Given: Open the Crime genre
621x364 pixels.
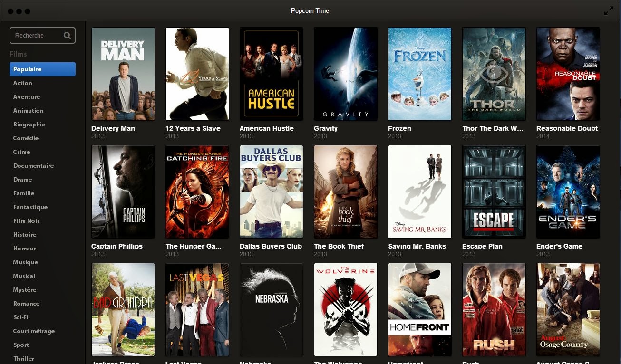Looking at the screenshot, I should click(22, 152).
